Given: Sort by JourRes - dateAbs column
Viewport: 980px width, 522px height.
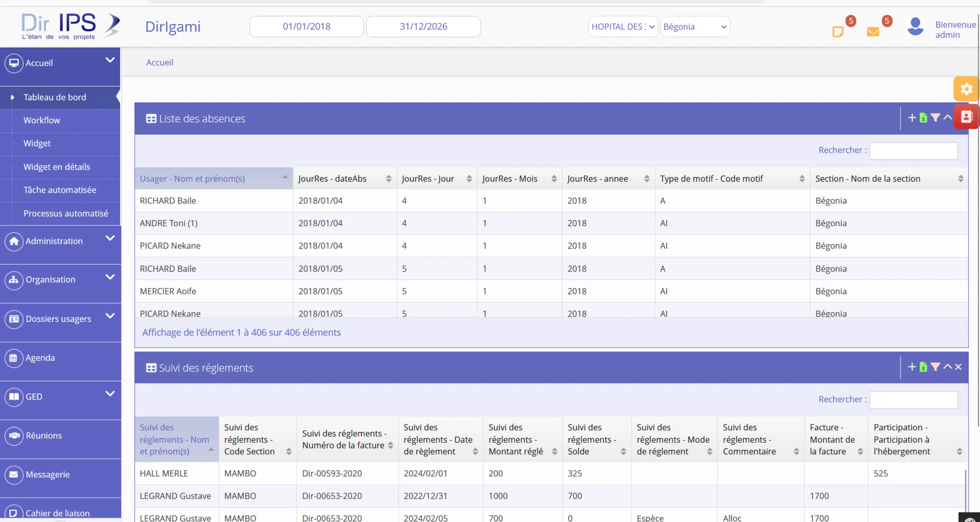Looking at the screenshot, I should point(345,179).
